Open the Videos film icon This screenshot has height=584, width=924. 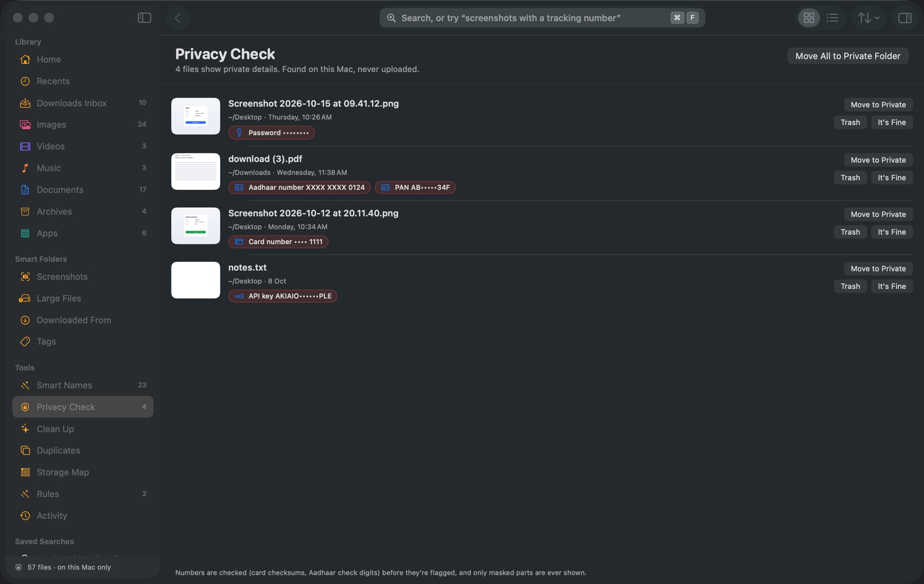(25, 146)
